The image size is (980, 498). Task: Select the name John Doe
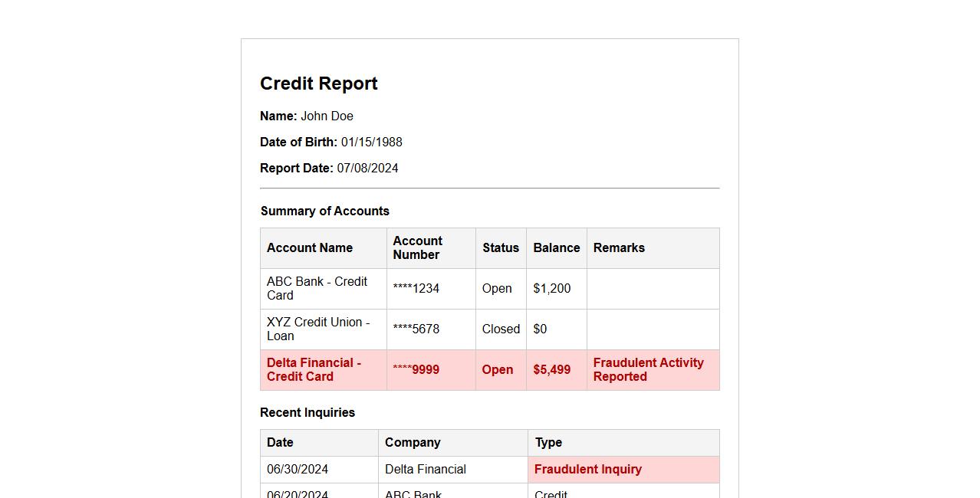[327, 116]
